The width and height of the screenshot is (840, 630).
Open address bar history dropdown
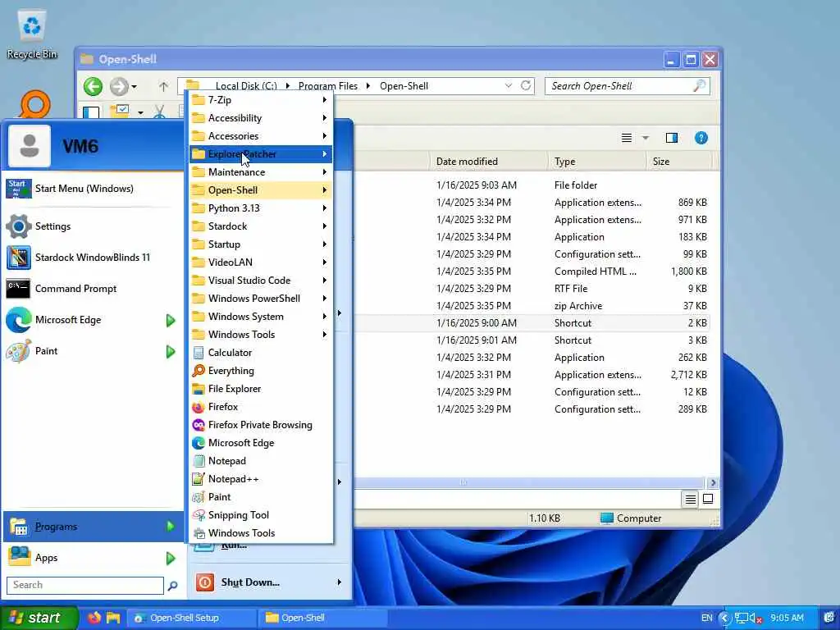click(x=509, y=85)
